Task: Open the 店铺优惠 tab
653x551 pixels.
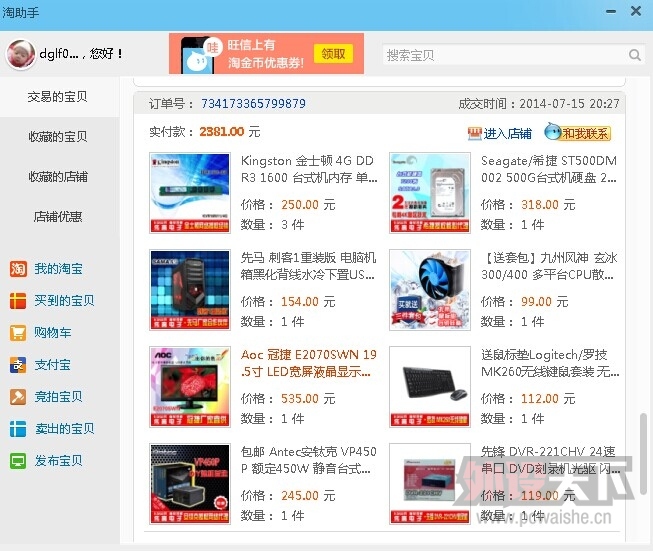Action: (57, 217)
